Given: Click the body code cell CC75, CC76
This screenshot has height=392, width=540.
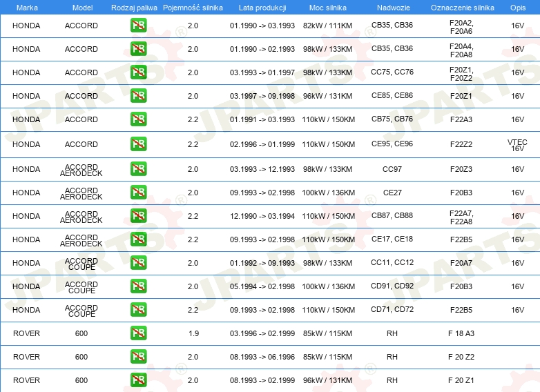Looking at the screenshot, I should (392, 72).
